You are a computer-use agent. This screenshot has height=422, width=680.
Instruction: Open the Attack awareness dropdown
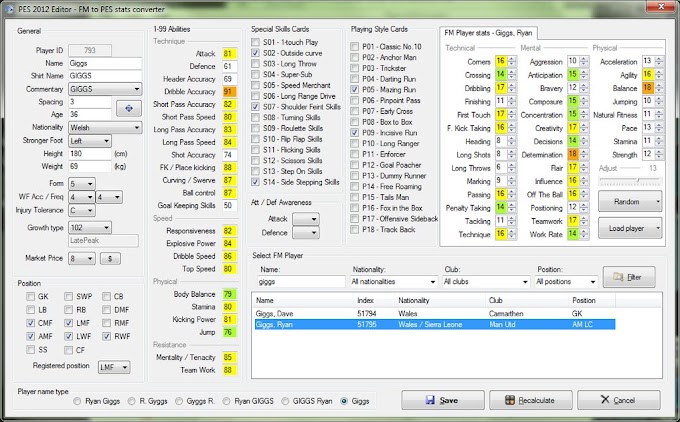[x=306, y=219]
